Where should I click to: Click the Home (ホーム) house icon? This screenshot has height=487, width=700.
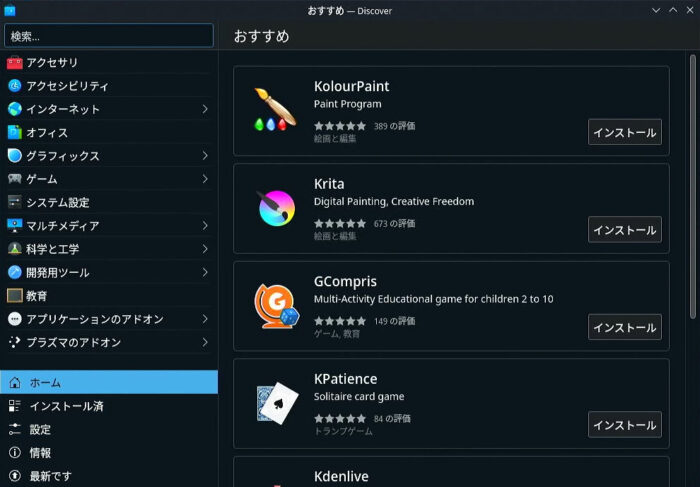pos(15,383)
